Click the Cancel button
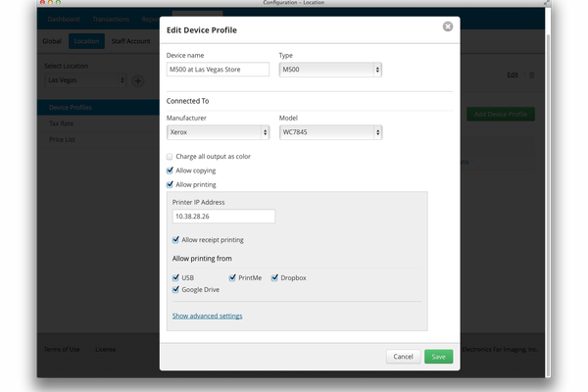 click(403, 357)
